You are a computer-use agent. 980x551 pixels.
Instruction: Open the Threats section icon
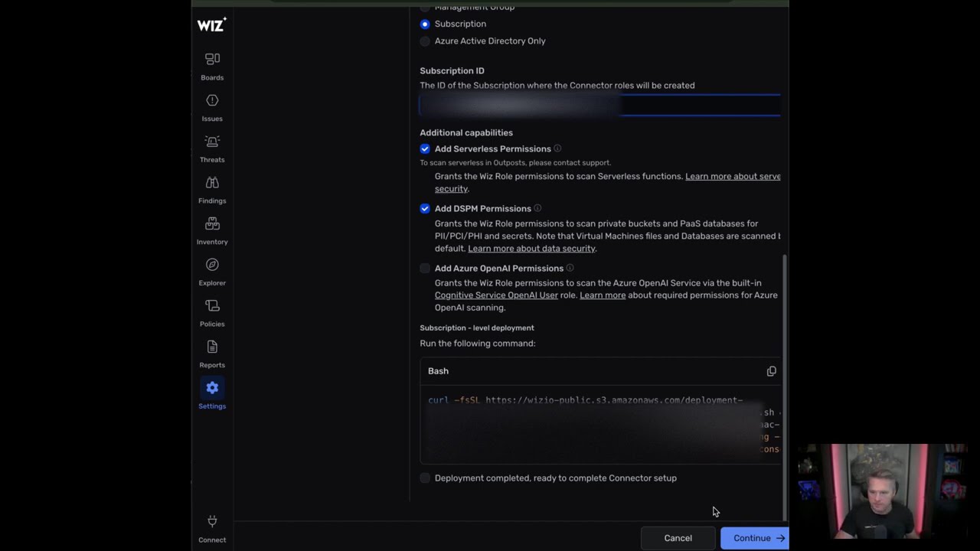coord(212,142)
